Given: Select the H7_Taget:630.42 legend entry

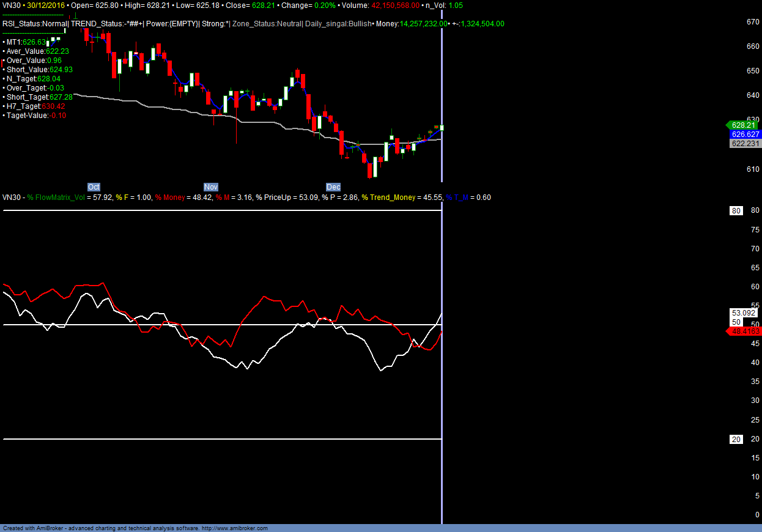Looking at the screenshot, I should 35,106.
